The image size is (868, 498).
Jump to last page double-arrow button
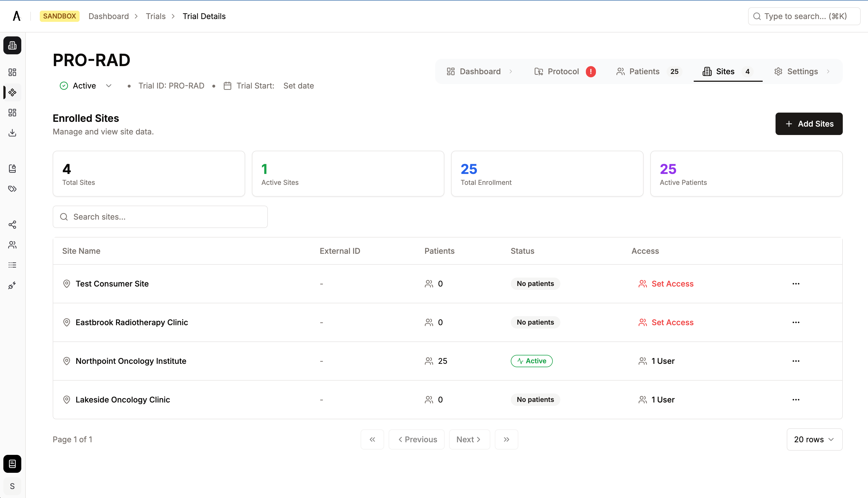point(506,439)
